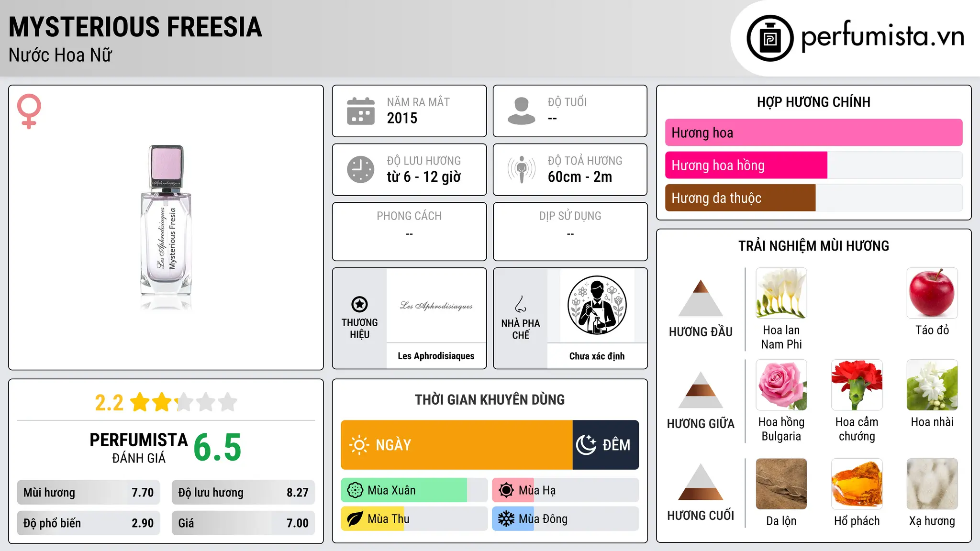Click the Mùa Xuân season bar
This screenshot has height=551, width=980.
click(x=414, y=490)
